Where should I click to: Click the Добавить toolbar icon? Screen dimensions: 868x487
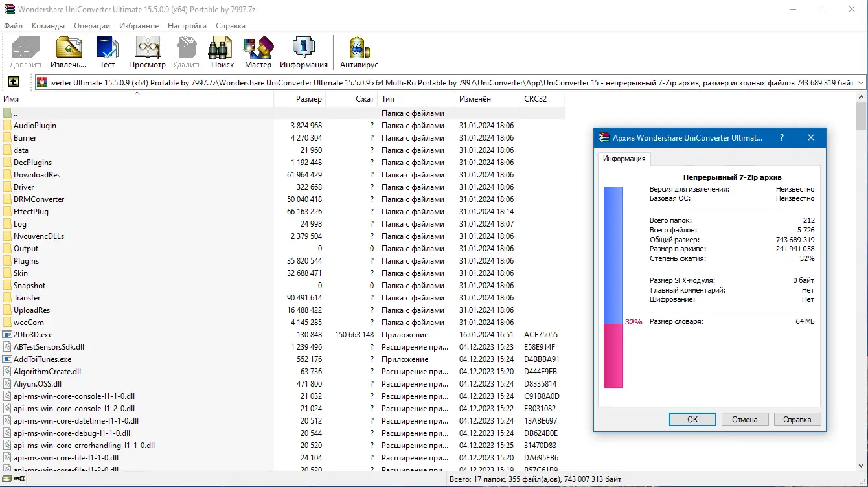pyautogui.click(x=26, y=52)
